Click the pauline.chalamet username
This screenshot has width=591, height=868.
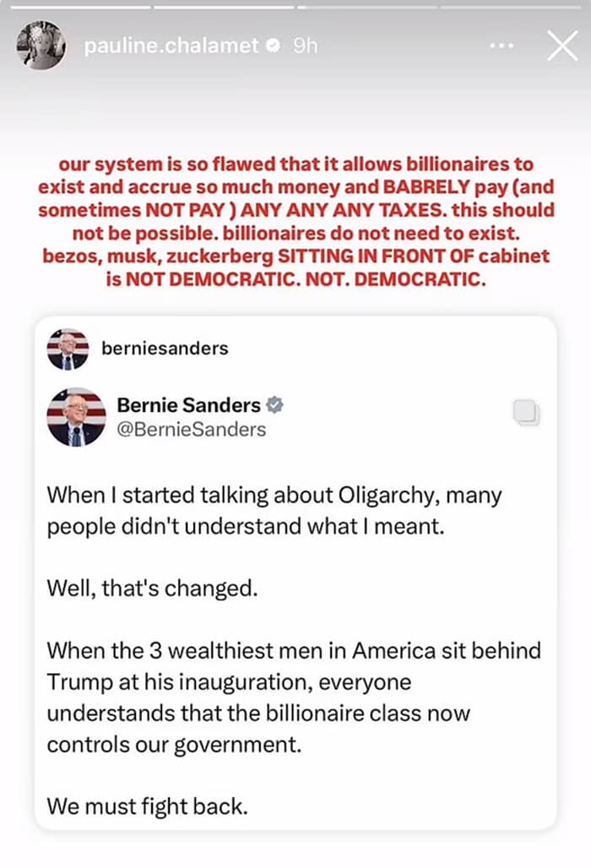(x=171, y=46)
